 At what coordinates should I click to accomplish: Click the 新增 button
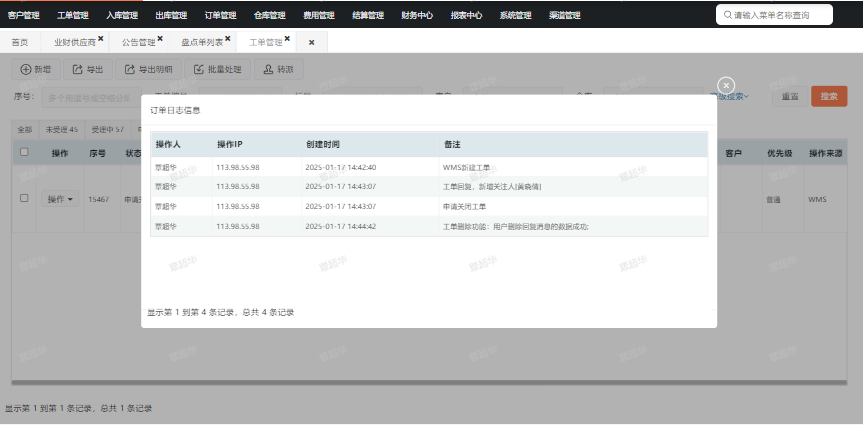click(x=36, y=69)
